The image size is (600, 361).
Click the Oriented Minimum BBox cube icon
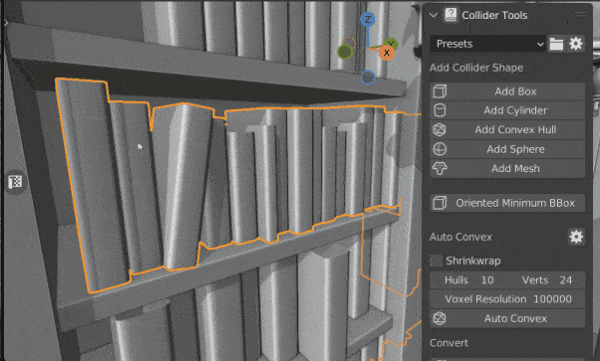(440, 203)
